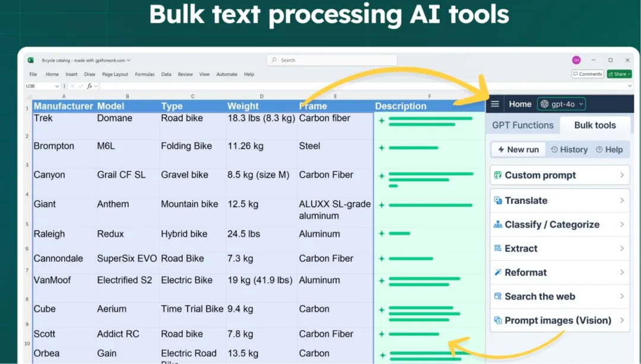The width and height of the screenshot is (641, 364).
Task: Click the sparkle icon in Brompton row
Action: [382, 148]
